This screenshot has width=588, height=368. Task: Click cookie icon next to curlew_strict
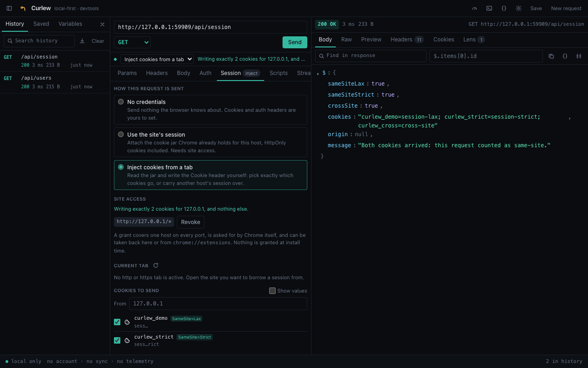127,340
